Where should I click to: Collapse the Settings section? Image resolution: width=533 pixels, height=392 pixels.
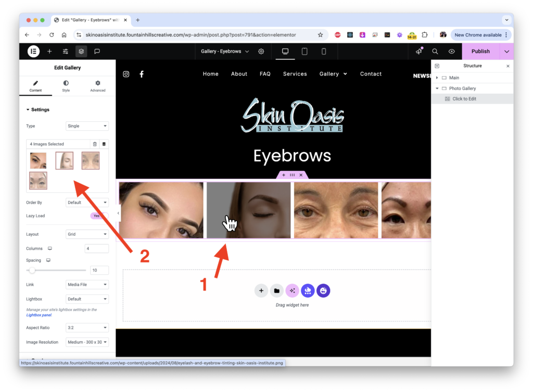pyautogui.click(x=37, y=110)
